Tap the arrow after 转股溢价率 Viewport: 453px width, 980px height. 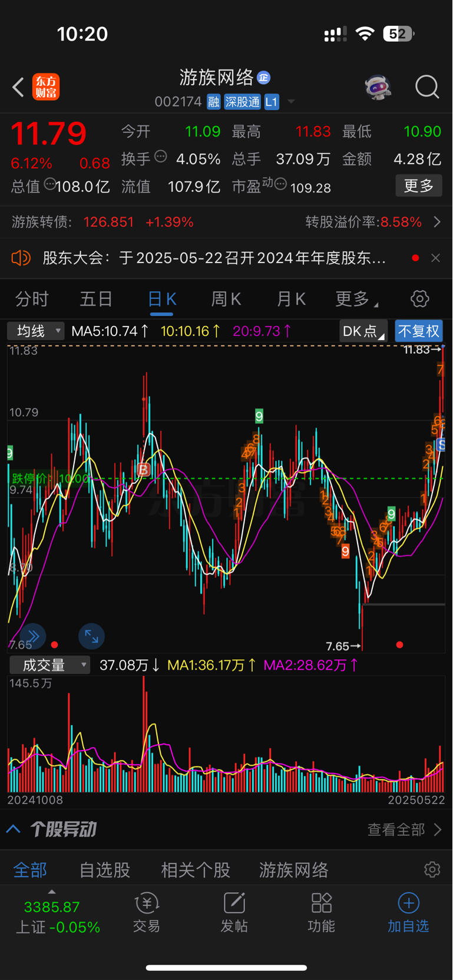pos(437,222)
